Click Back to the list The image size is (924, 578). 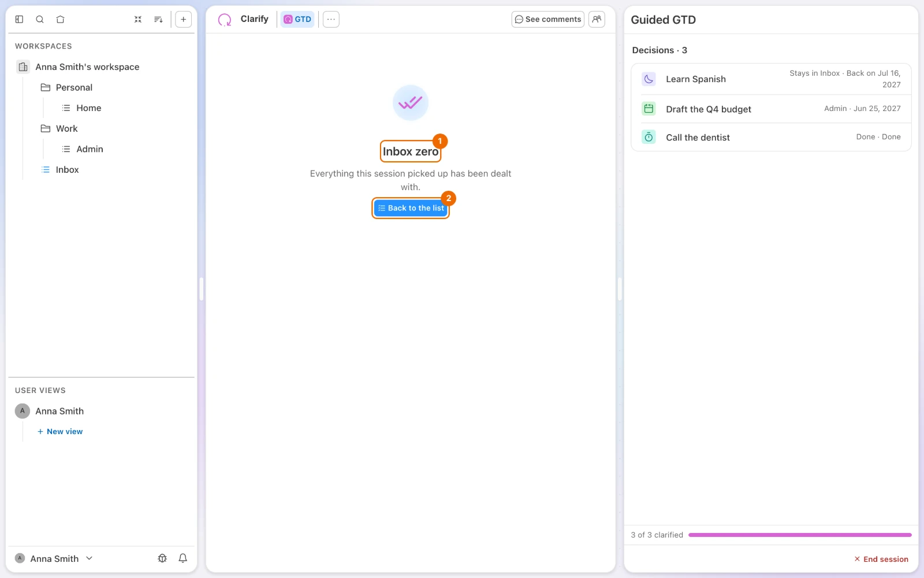[411, 208]
